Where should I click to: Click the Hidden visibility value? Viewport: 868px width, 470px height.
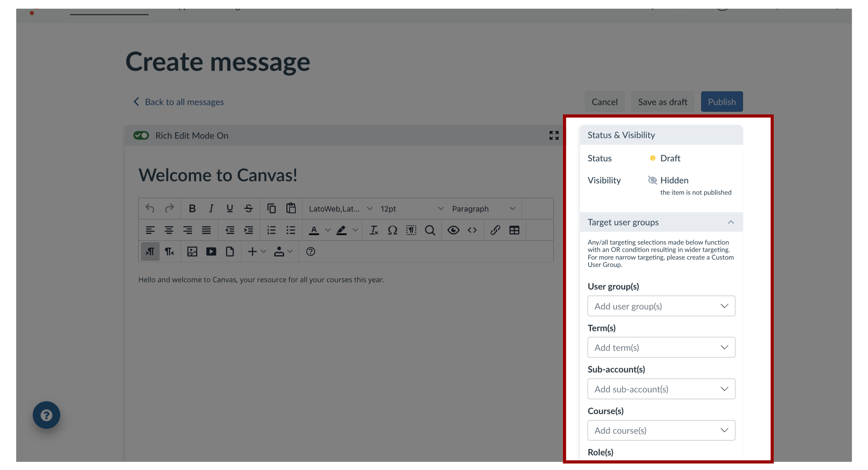tap(674, 180)
